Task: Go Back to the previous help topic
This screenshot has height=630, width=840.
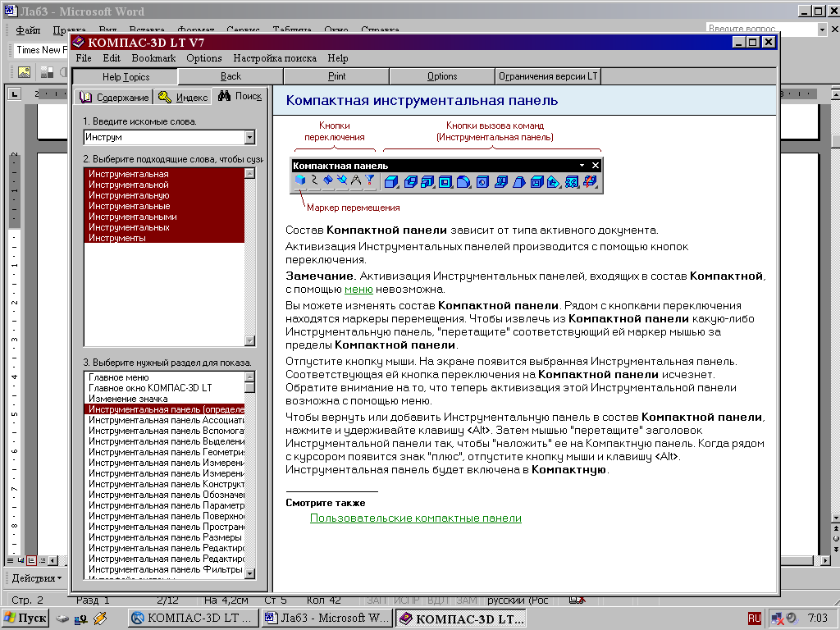Action: tap(231, 76)
